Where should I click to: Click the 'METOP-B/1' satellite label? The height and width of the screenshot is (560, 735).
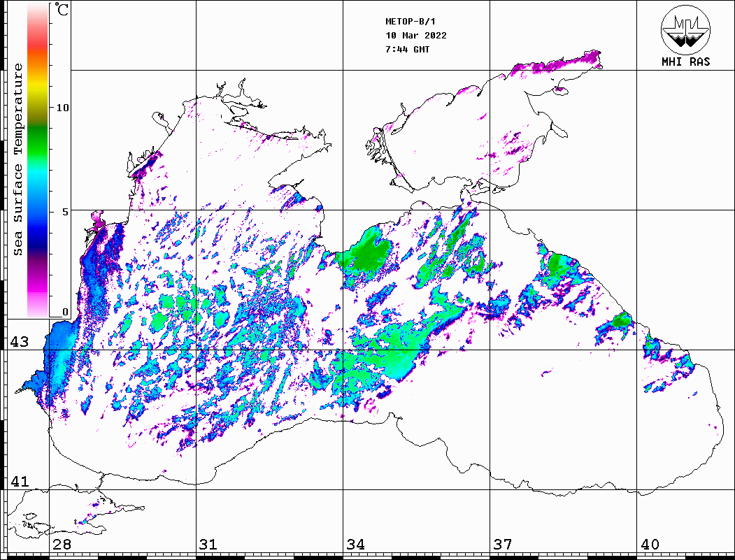pyautogui.click(x=411, y=22)
